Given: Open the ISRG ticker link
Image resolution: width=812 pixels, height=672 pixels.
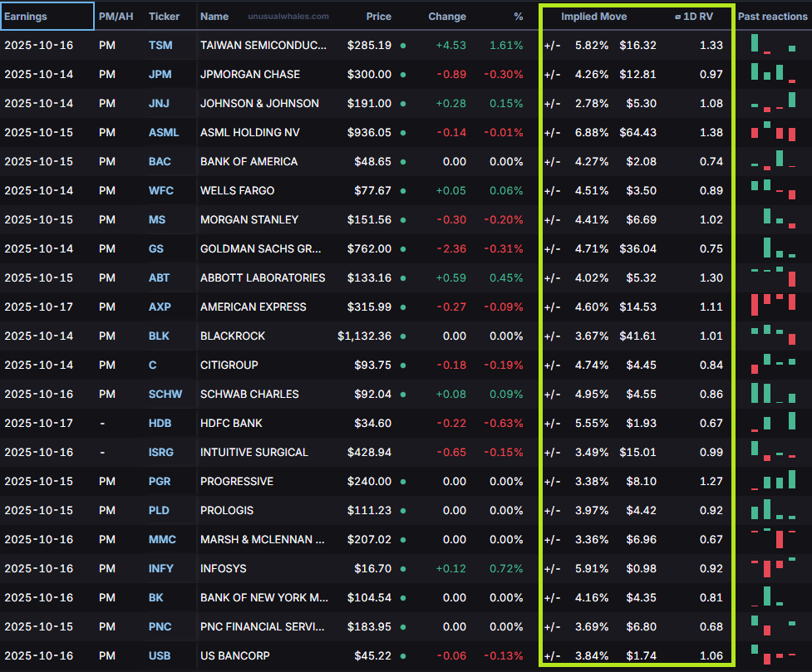Looking at the screenshot, I should coord(161,452).
